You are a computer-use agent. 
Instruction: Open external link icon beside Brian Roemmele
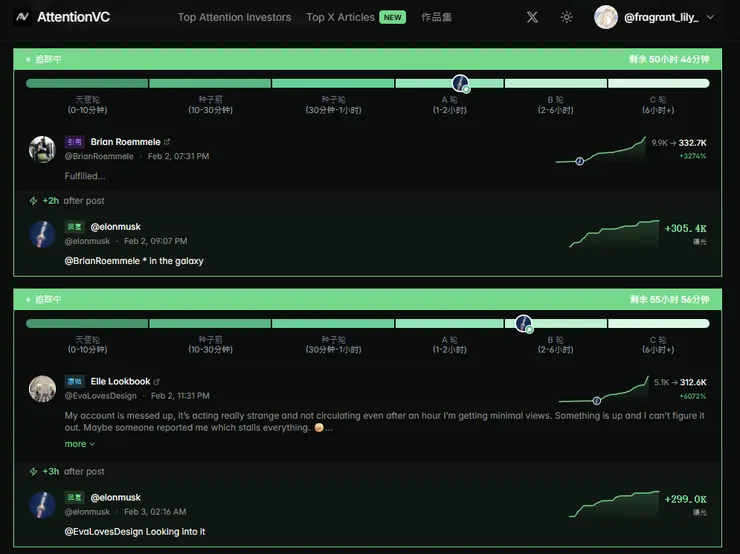[167, 142]
